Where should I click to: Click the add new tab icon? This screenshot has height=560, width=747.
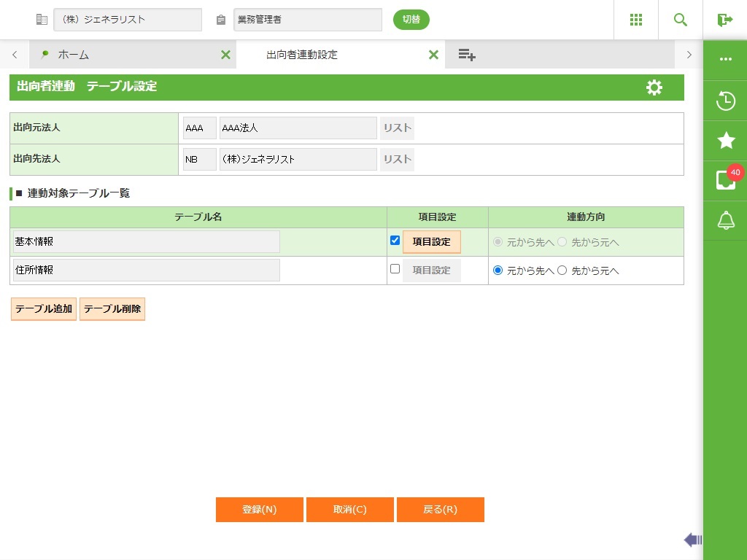click(467, 55)
